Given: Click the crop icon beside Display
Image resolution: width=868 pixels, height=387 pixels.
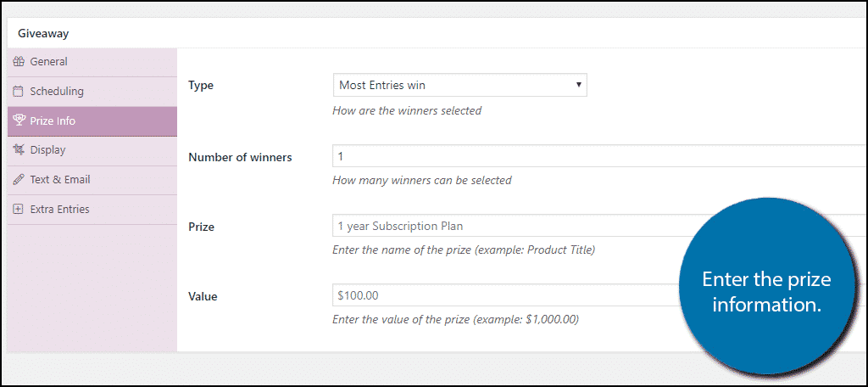Looking at the screenshot, I should click(x=19, y=150).
